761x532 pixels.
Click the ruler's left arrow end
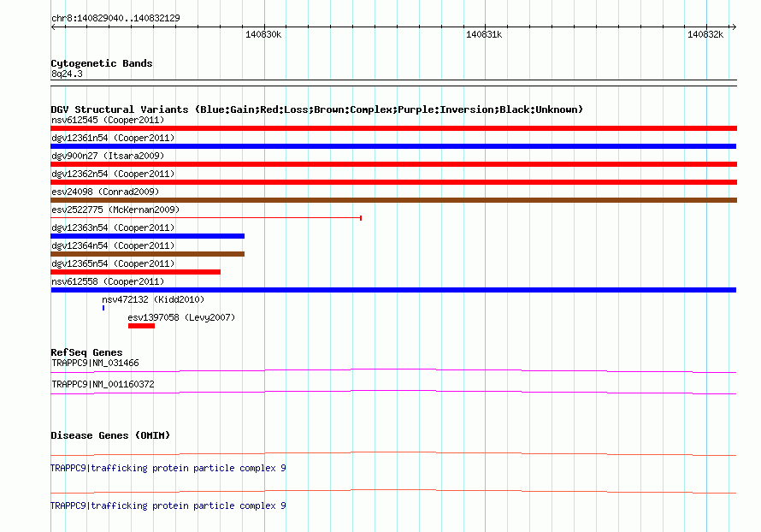click(x=53, y=27)
